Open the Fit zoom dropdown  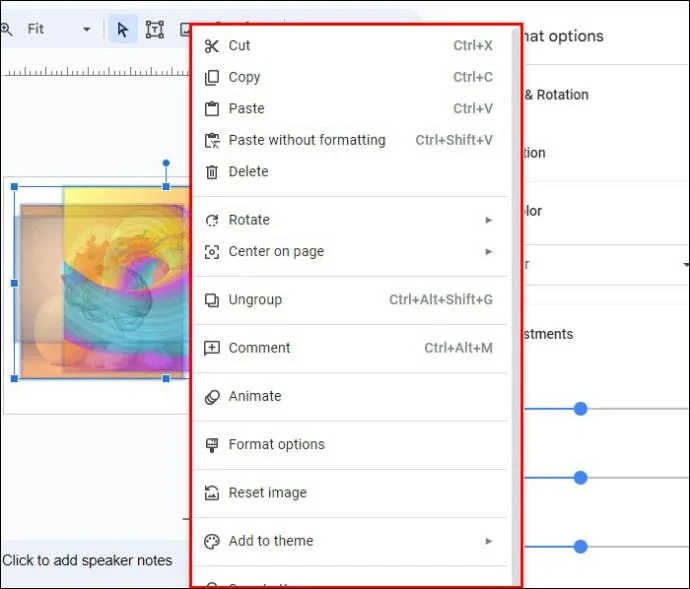tap(59, 29)
